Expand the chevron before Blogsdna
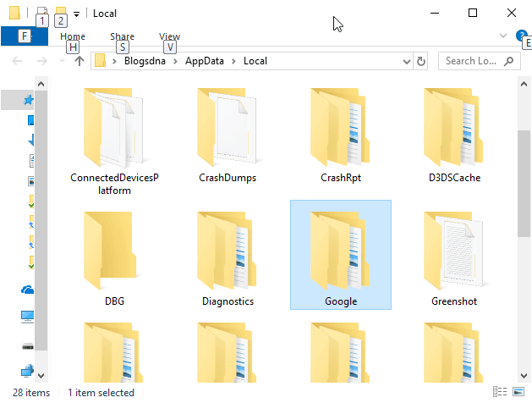The width and height of the screenshot is (532, 403). [115, 61]
